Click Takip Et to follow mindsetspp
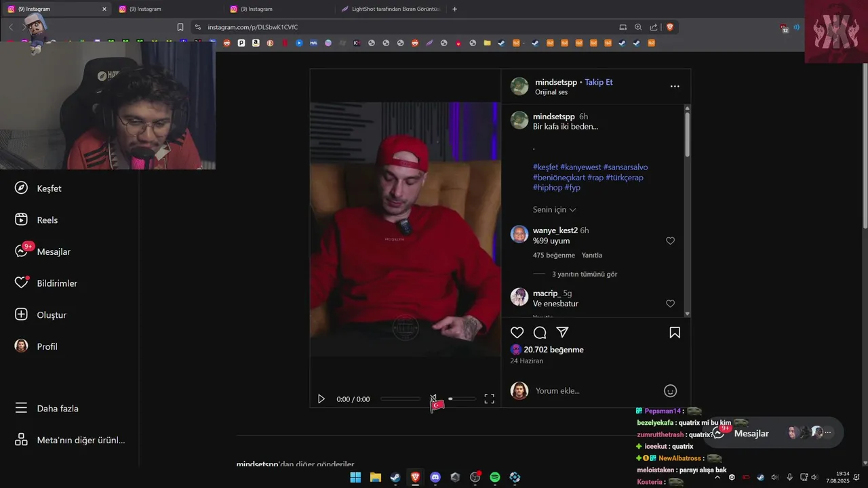Viewport: 868px width, 488px height. (x=599, y=82)
